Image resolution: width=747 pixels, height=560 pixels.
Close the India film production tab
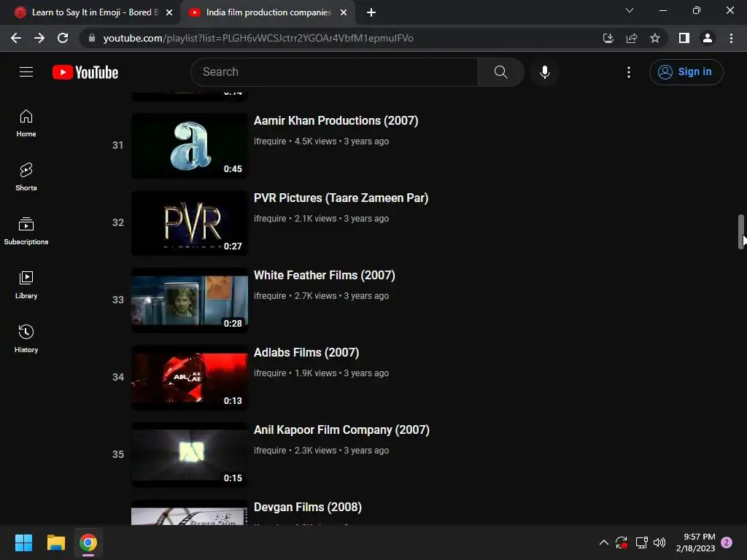[344, 12]
